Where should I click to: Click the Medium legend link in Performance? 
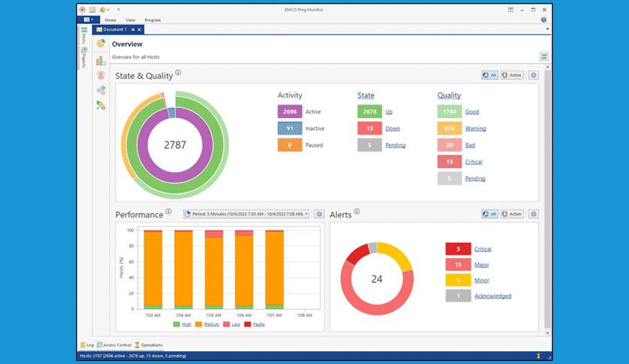pos(211,324)
